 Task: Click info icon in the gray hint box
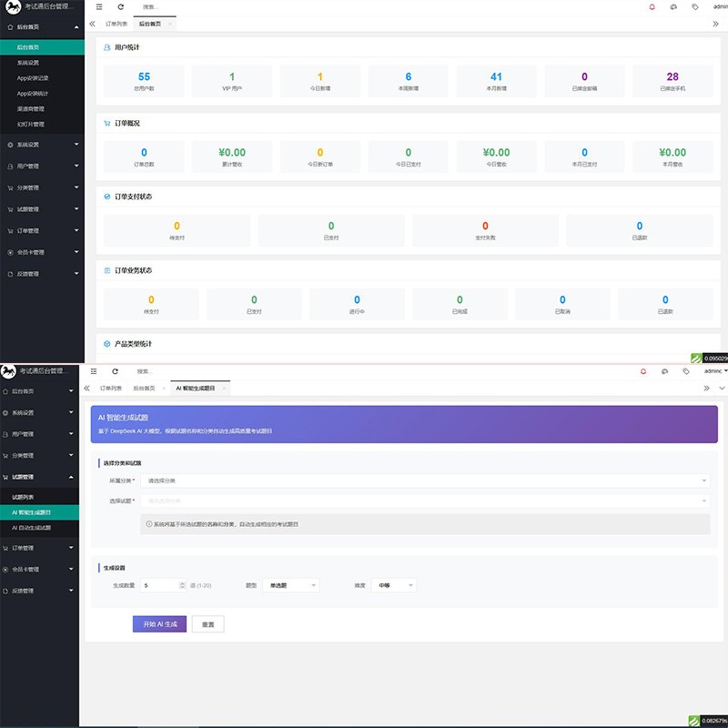coord(149,524)
